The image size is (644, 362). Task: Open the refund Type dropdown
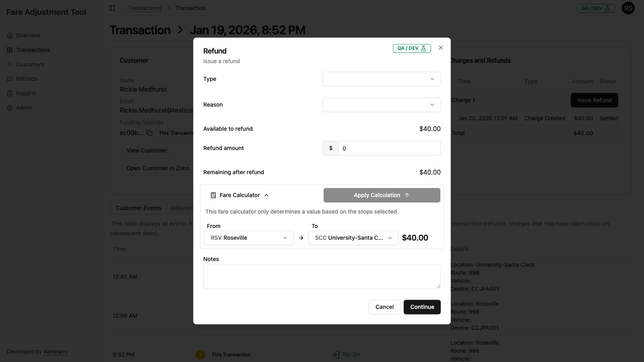click(x=381, y=79)
